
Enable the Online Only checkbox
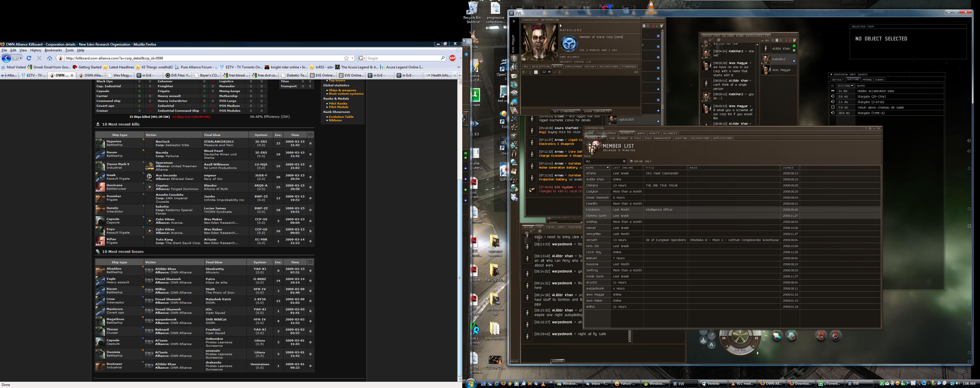coord(631,161)
